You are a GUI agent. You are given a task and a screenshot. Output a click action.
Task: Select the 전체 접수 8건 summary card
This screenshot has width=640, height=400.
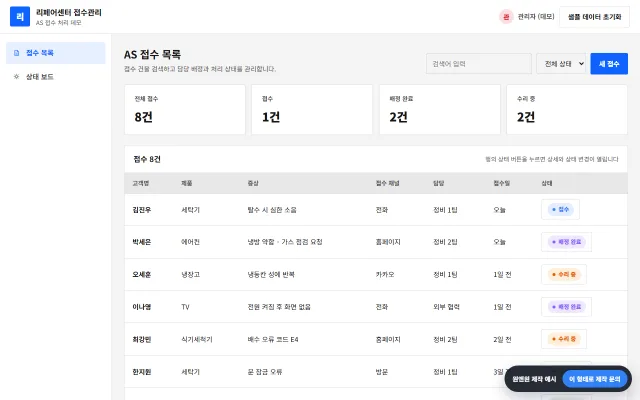[x=185, y=109]
